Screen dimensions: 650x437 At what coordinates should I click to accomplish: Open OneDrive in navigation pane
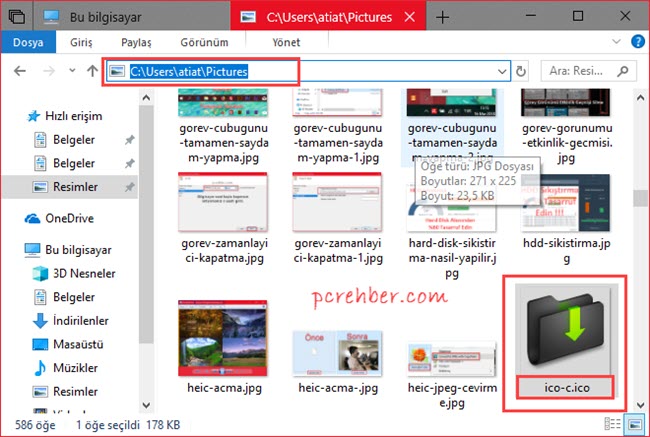tap(69, 218)
